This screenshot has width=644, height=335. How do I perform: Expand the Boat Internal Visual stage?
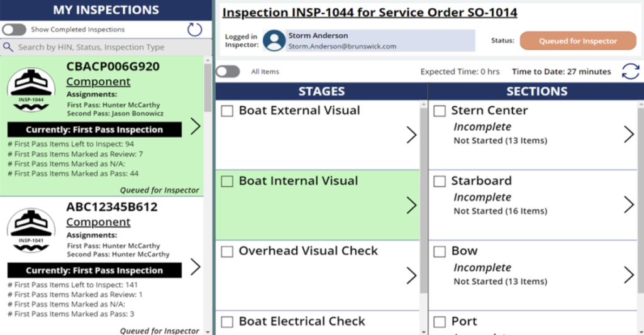tap(411, 206)
